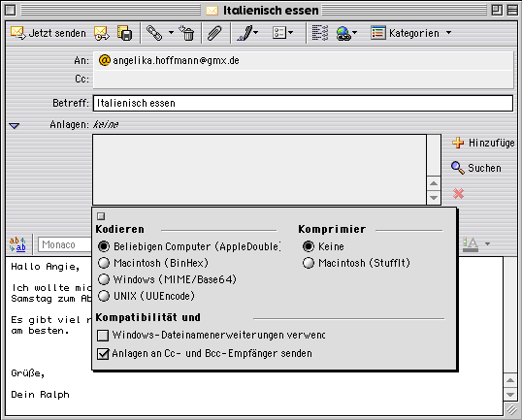Click the red X remove-attachment icon
Screen dimensions: 522x420
(458, 194)
